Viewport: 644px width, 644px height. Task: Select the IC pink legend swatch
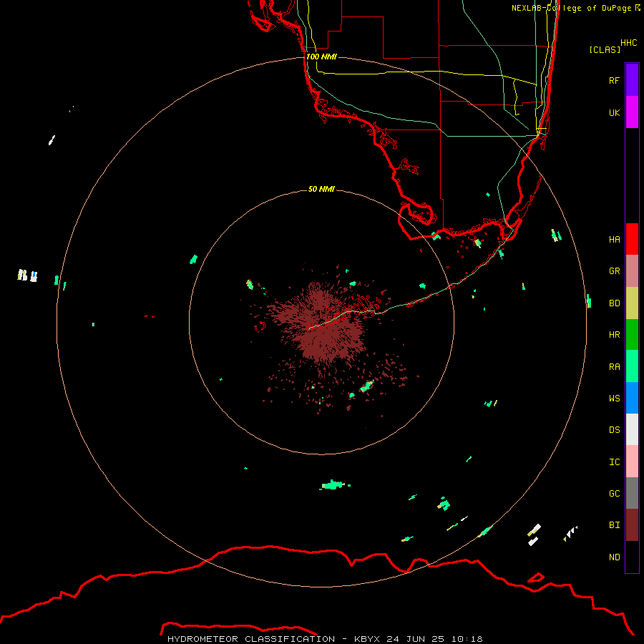[632, 462]
